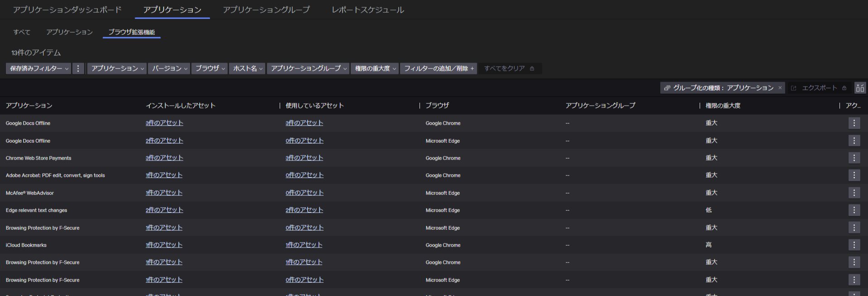Open installed 3件のアセット for Google Docs Offline Chrome
Image resolution: width=868 pixels, height=296 pixels.
(164, 123)
